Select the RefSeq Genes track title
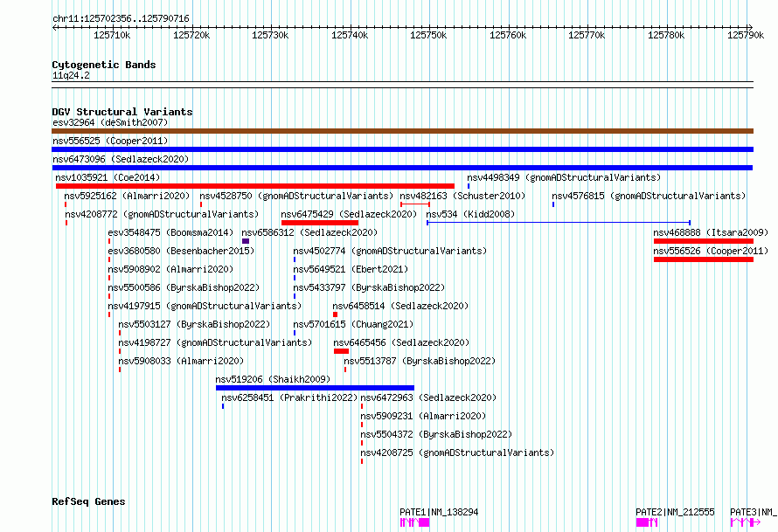Screen dimensions: 778x532 [88, 501]
